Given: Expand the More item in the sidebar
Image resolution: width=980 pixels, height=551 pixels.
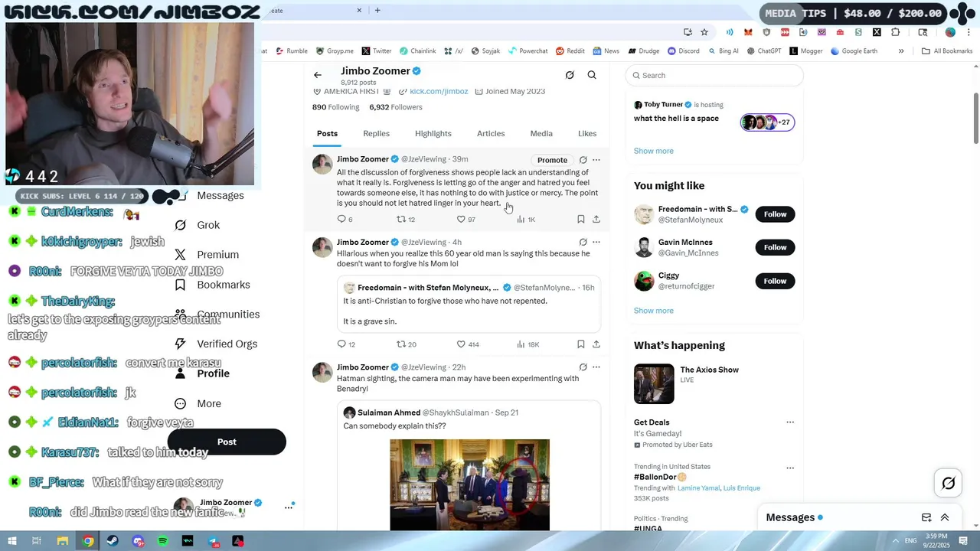Looking at the screenshot, I should (x=198, y=403).
